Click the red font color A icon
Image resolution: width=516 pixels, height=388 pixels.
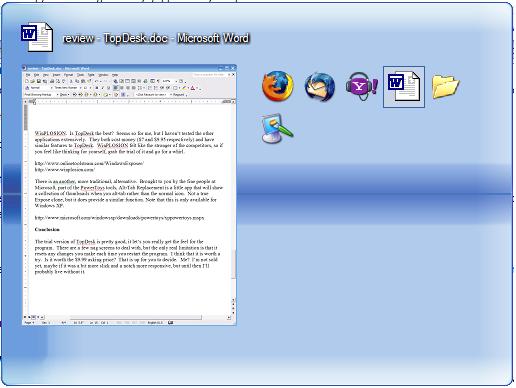pos(193,88)
